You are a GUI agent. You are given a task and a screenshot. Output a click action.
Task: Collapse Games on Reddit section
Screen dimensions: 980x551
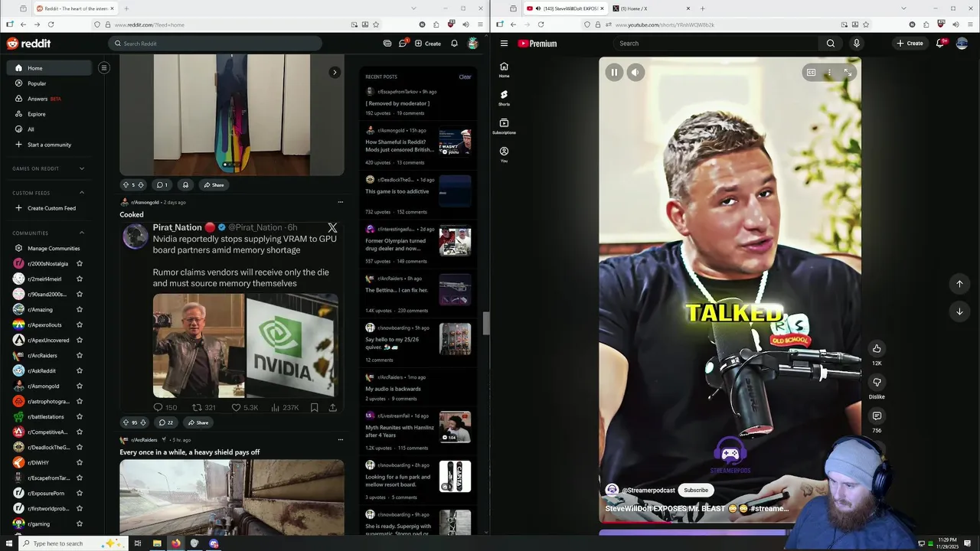click(x=82, y=168)
